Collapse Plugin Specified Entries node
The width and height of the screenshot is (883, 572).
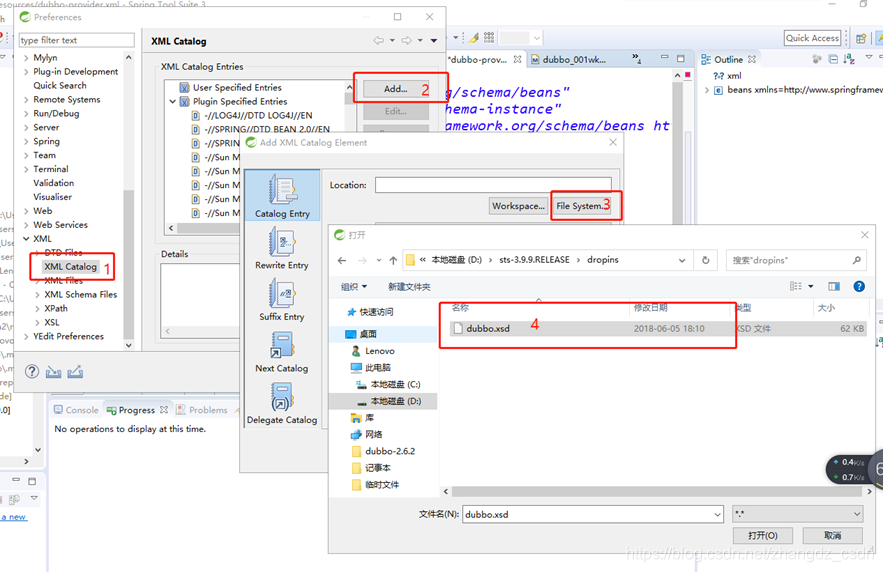click(172, 101)
